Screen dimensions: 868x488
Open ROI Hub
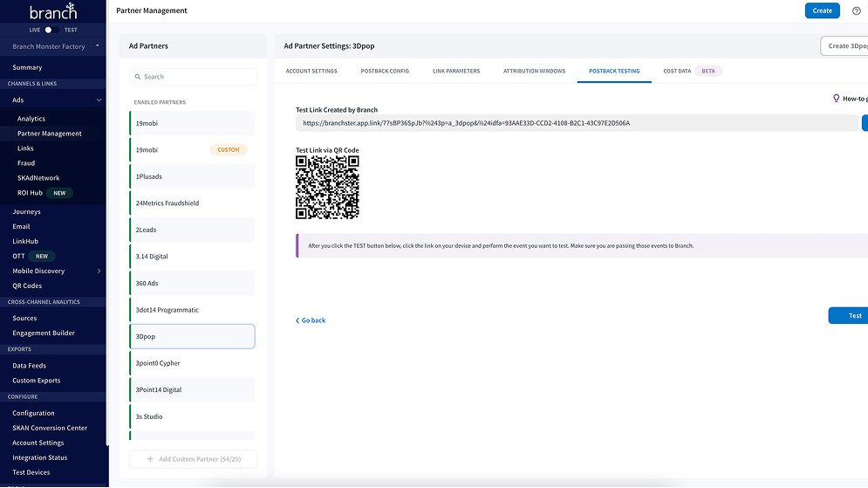[x=30, y=193]
